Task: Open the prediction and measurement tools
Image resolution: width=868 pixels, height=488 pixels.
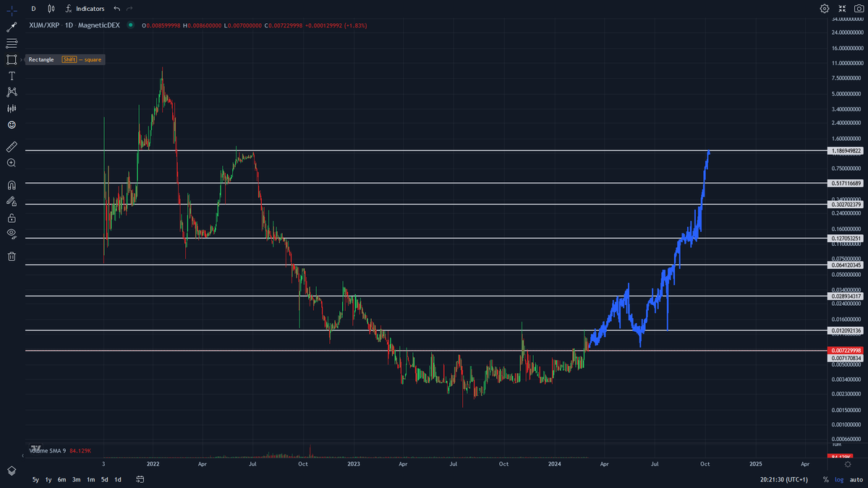Action: pyautogui.click(x=12, y=108)
